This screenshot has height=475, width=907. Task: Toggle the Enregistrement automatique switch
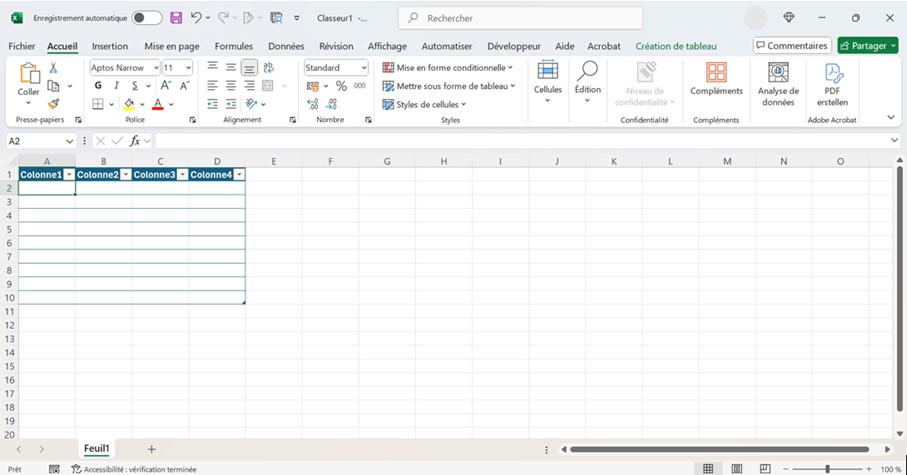[x=146, y=18]
